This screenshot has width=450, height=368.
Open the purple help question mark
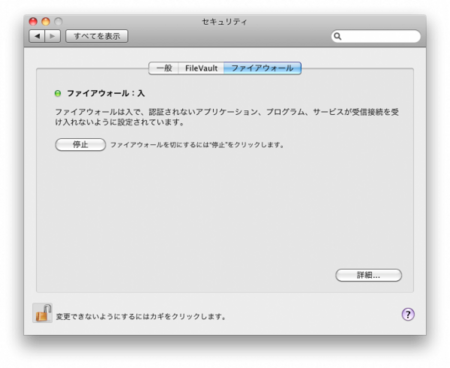click(408, 314)
